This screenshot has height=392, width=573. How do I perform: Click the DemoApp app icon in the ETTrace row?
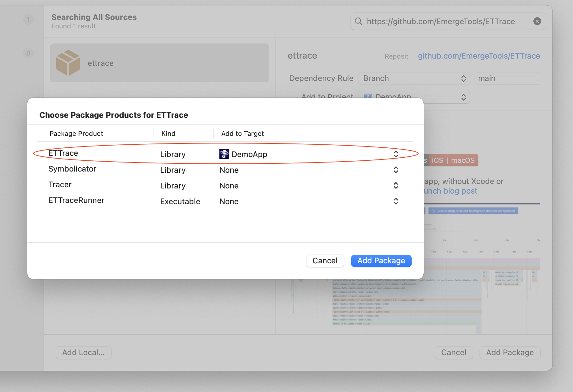(224, 154)
